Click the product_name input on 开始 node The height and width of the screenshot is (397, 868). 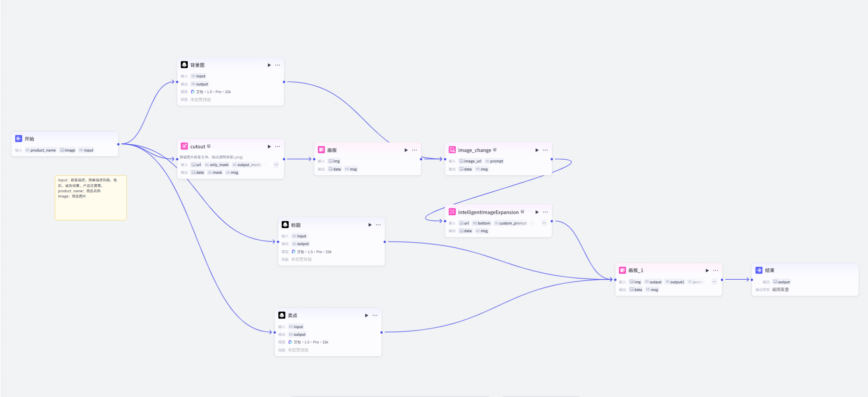(x=41, y=150)
